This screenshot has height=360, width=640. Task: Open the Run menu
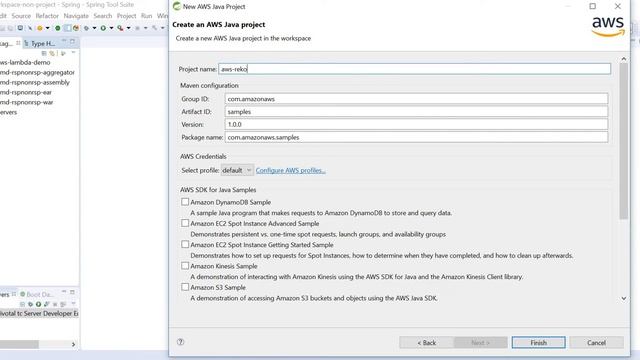pyautogui.click(x=147, y=16)
